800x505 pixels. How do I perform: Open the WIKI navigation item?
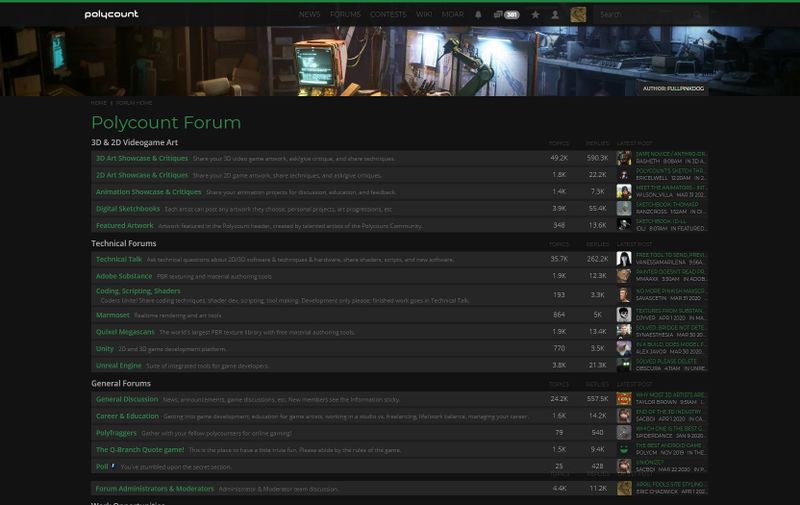click(x=424, y=14)
